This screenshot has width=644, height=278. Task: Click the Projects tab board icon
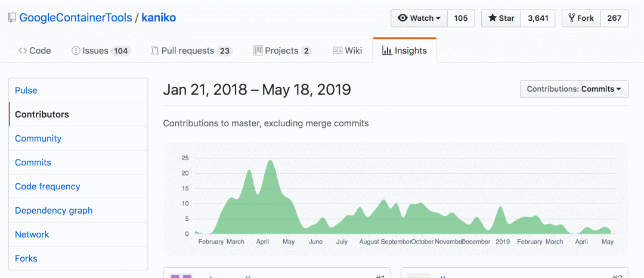tap(258, 51)
